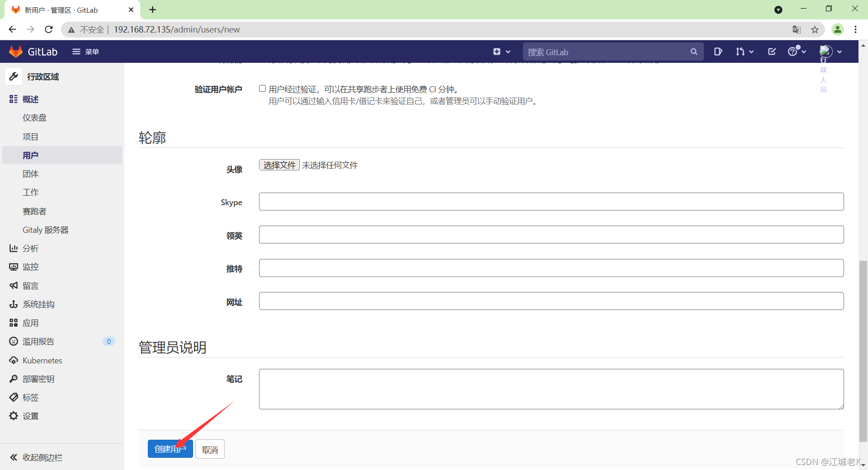Click the GitLab fox logo

pyautogui.click(x=16, y=52)
